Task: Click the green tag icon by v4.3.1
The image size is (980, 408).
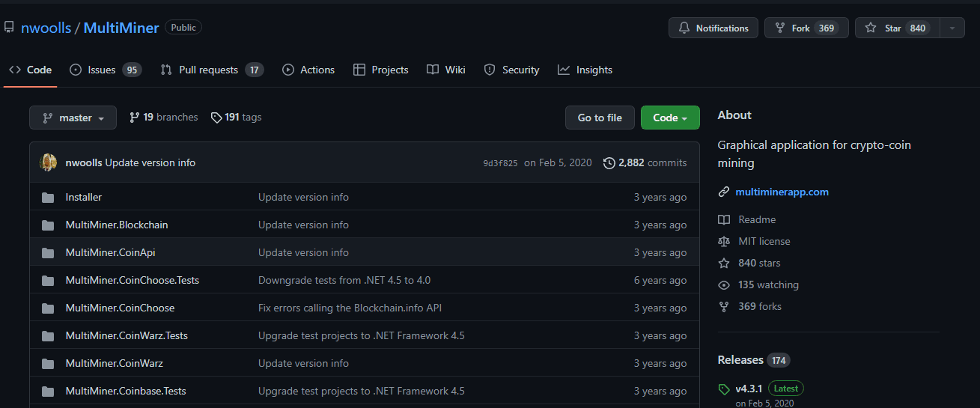Action: pos(724,390)
